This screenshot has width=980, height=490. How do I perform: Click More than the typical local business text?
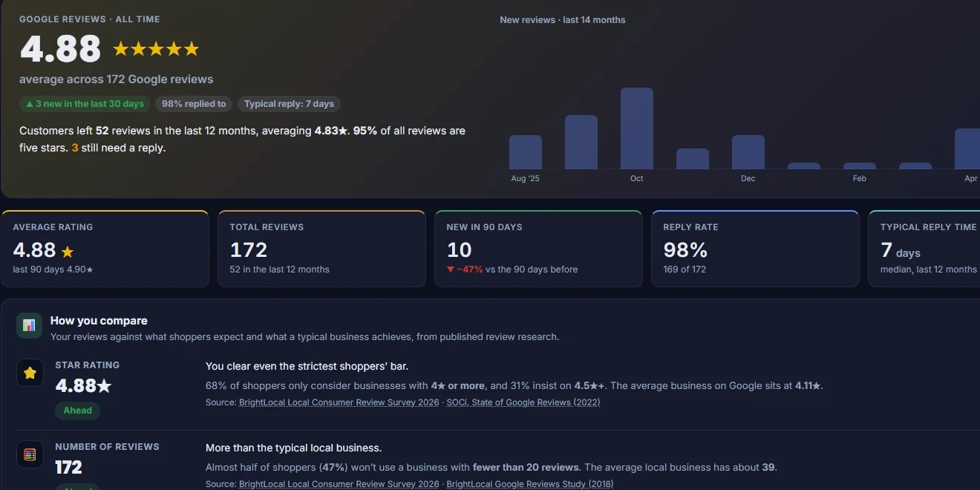pos(294,448)
